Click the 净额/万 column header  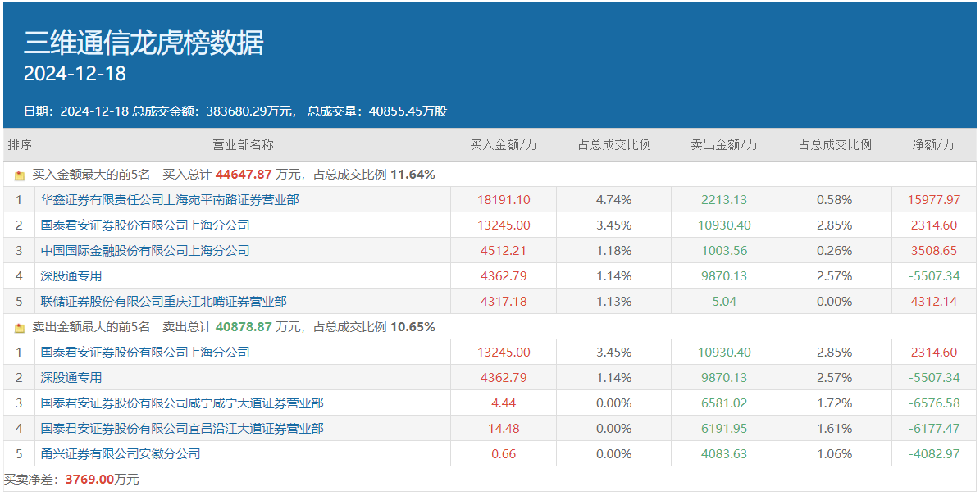(934, 144)
